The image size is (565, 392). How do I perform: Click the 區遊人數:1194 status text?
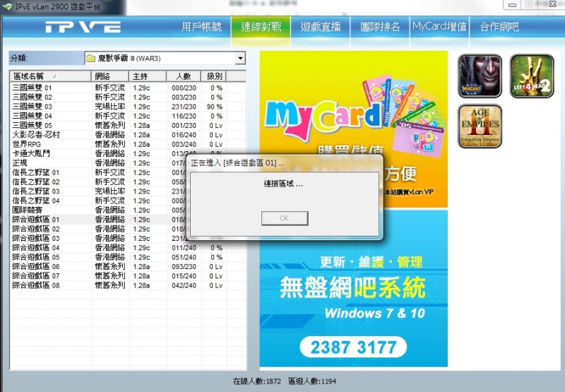click(312, 381)
